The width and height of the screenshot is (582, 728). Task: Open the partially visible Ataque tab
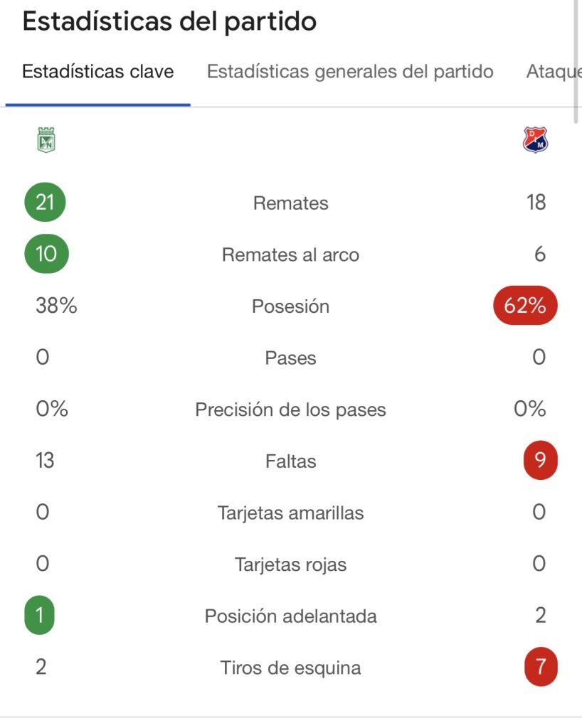554,72
